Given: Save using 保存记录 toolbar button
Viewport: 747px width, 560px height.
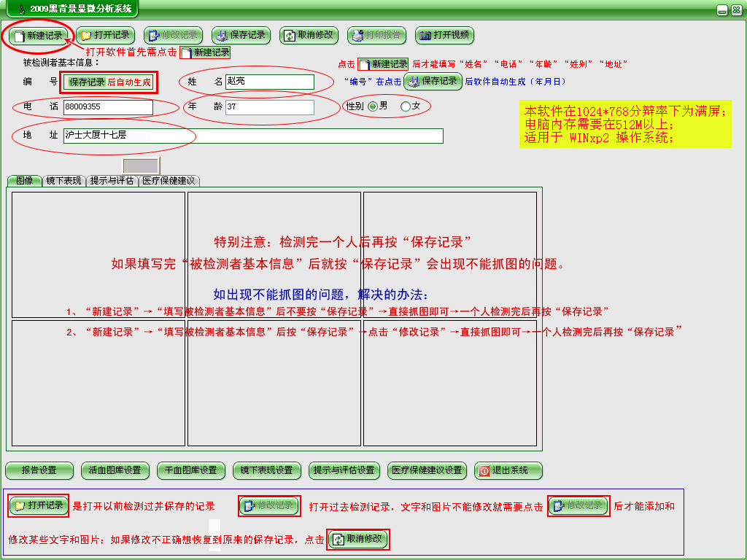Looking at the screenshot, I should click(241, 35).
